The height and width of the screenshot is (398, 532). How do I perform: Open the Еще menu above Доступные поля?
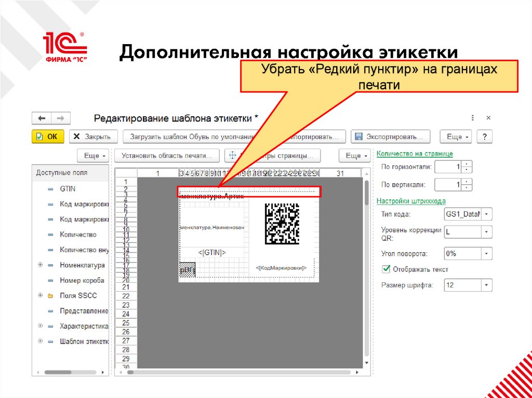tap(94, 156)
